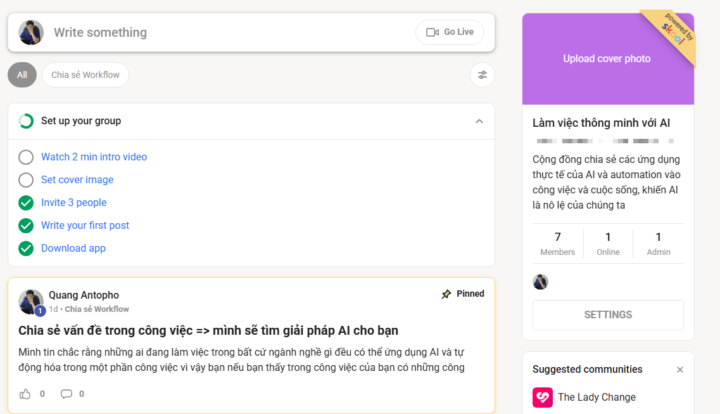The image size is (720, 414).
Task: Click group name Làm việc thông minh với AI
Action: click(x=601, y=123)
